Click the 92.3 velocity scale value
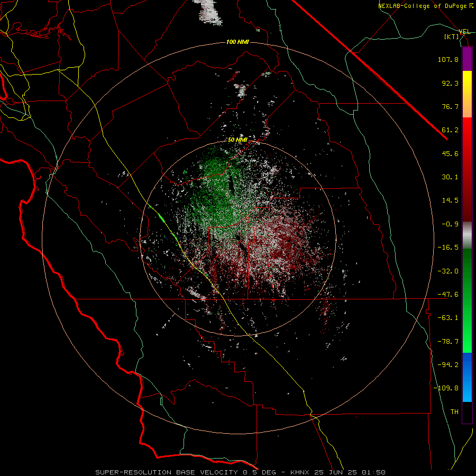The image size is (476, 476). click(x=450, y=83)
